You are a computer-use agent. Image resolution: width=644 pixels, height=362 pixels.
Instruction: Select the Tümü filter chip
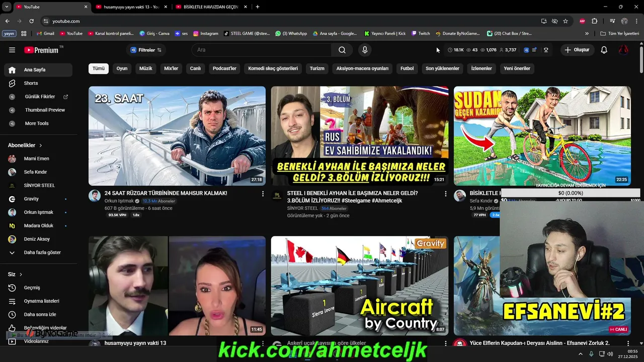tap(99, 68)
